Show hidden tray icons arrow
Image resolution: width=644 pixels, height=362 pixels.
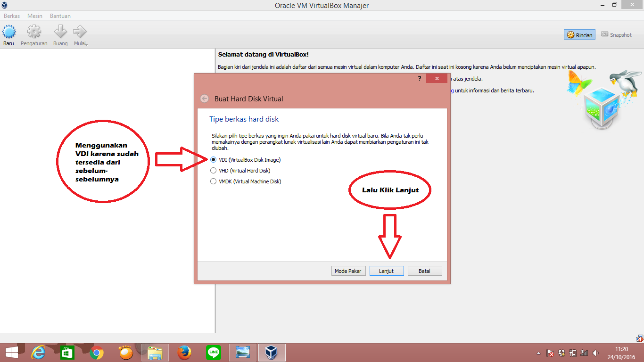538,353
